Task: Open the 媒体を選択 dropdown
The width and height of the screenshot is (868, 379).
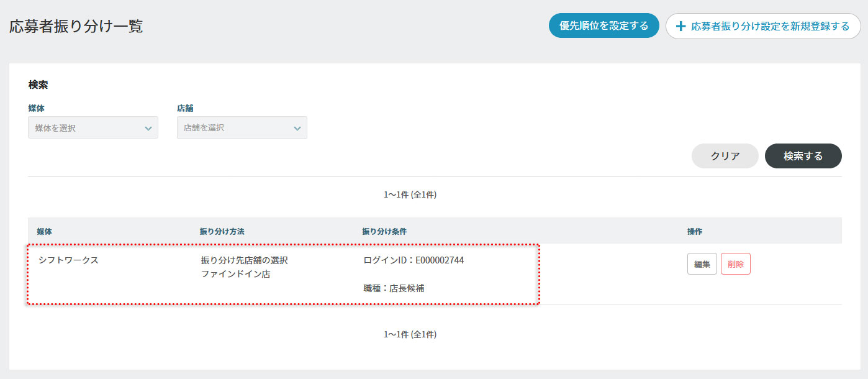Action: point(93,128)
